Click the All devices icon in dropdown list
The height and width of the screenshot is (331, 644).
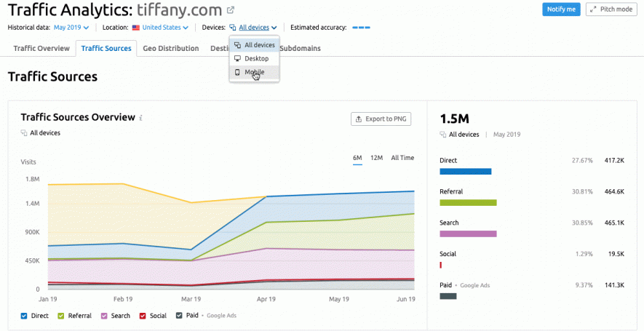tap(237, 45)
